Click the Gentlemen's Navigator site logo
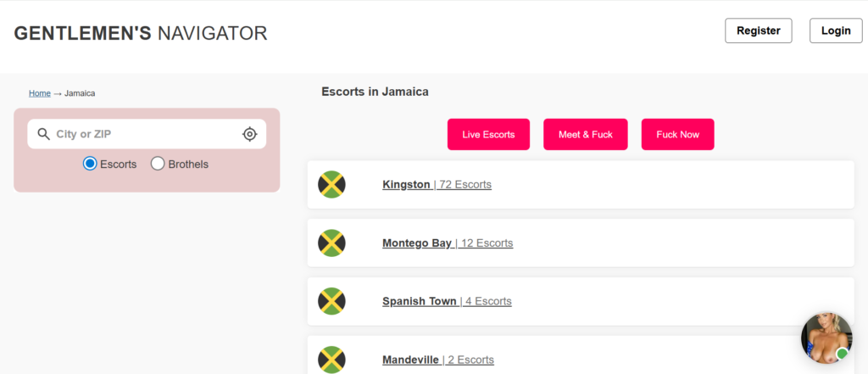 click(x=141, y=33)
